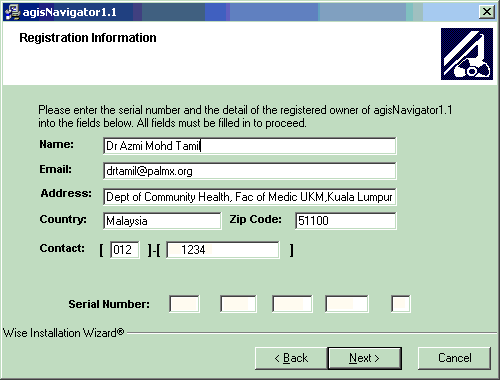The height and width of the screenshot is (380, 500).
Task: Click the Wise Installation Wizard label
Action: pos(63,333)
